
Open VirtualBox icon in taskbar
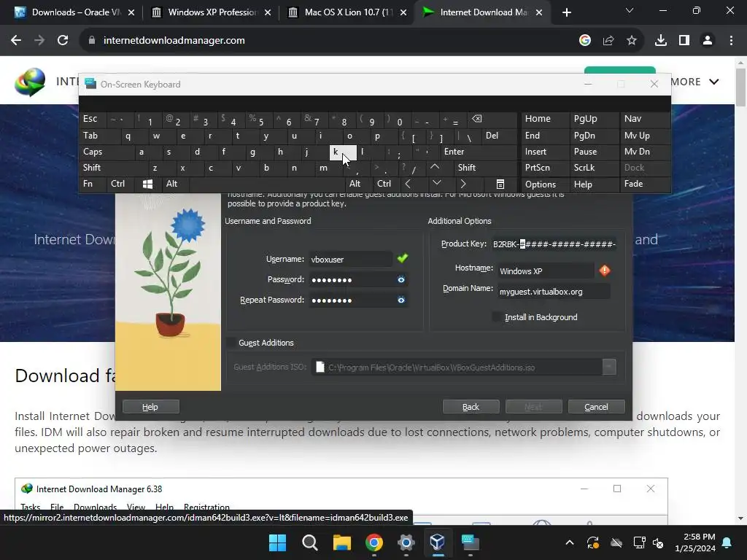438,542
